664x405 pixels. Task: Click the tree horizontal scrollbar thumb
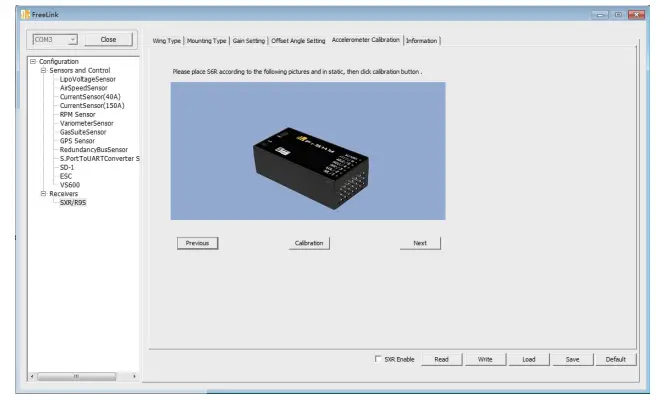coord(76,376)
